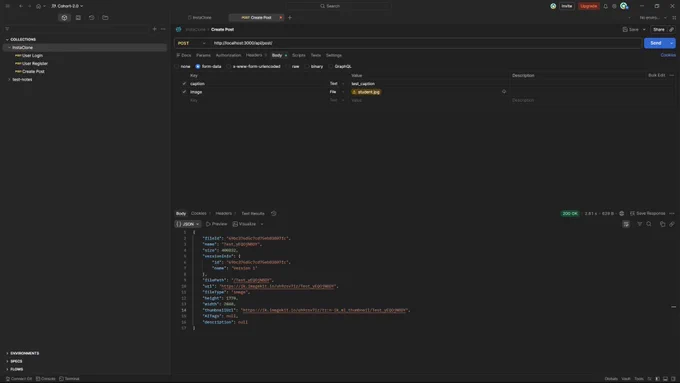The height and width of the screenshot is (383, 680).
Task: Add a new collection with plus icon
Action: pyautogui.click(x=154, y=29)
